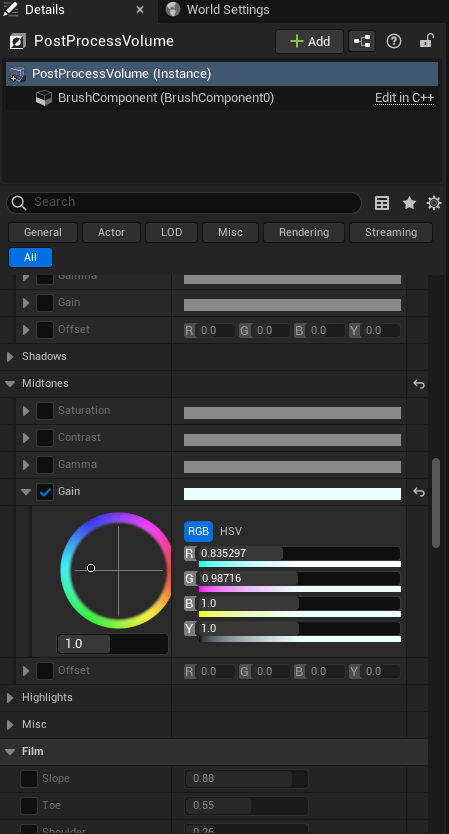Click the Add component button

tap(309, 41)
